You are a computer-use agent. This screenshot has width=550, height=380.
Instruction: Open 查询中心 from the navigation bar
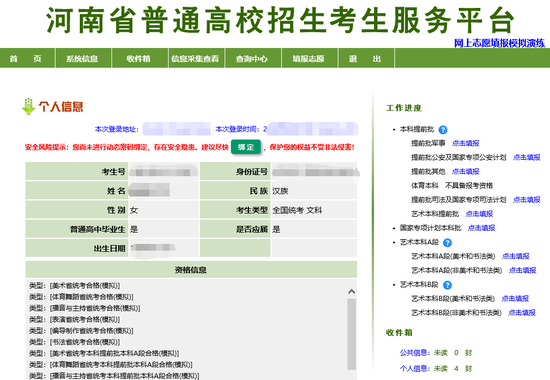tap(252, 59)
